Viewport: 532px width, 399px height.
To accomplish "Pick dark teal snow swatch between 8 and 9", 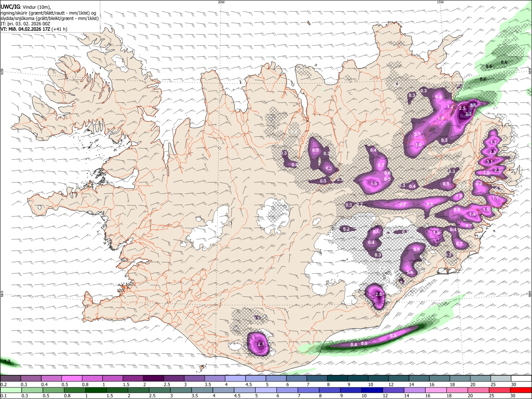I will 337,378.
